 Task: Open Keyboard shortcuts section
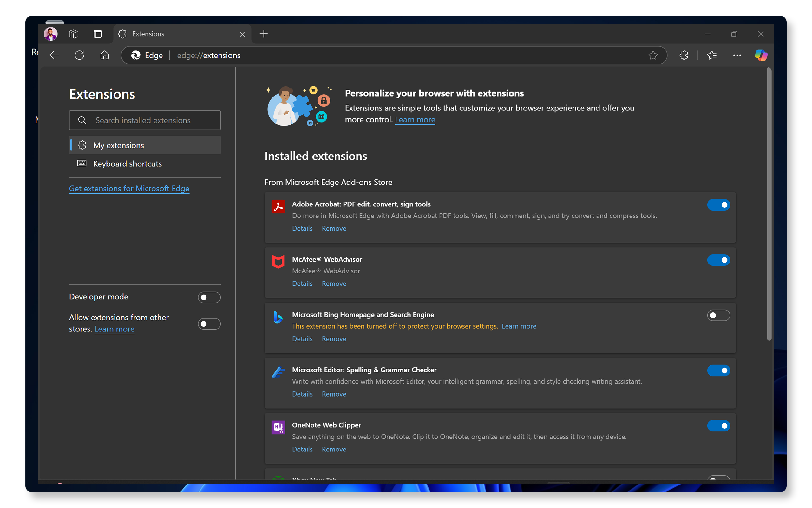[145, 164]
